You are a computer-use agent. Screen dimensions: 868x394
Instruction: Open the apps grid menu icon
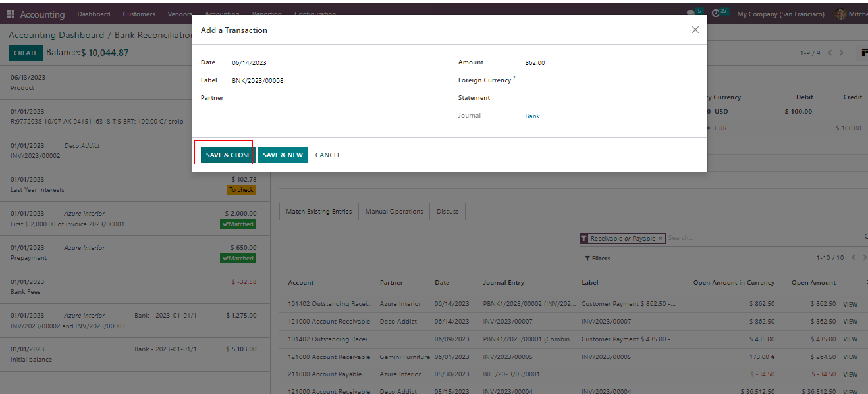[10, 14]
